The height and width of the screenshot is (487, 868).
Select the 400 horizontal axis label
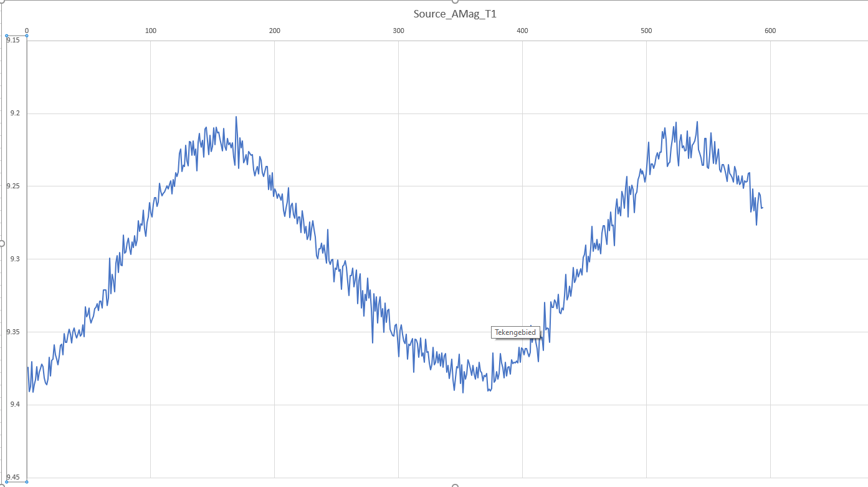coord(522,31)
